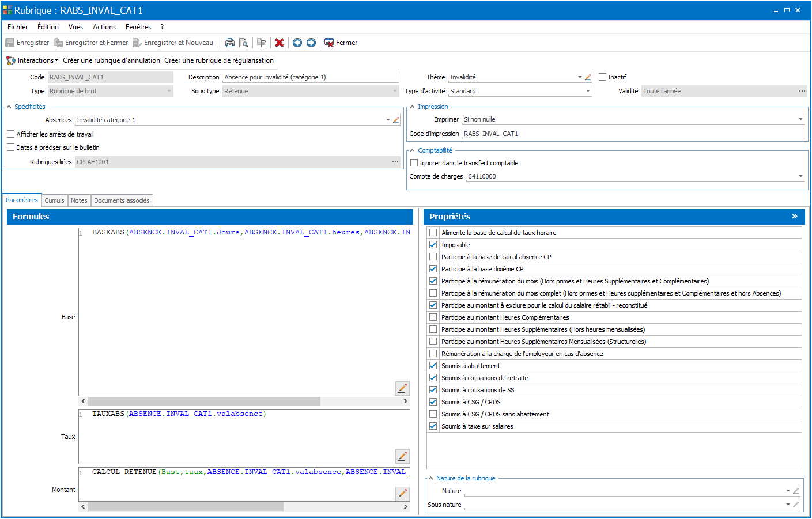Image resolution: width=812 pixels, height=519 pixels.
Task: Check Alimente la base de calcul du taux horaire
Action: coord(433,233)
